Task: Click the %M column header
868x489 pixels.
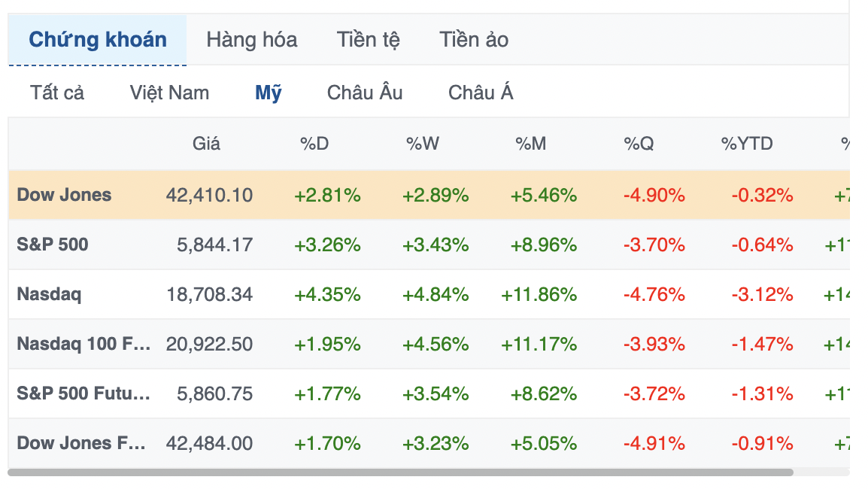Action: (530, 144)
